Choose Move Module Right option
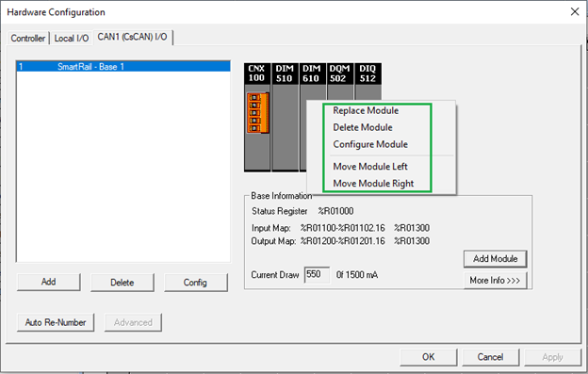588x374 pixels. point(373,184)
